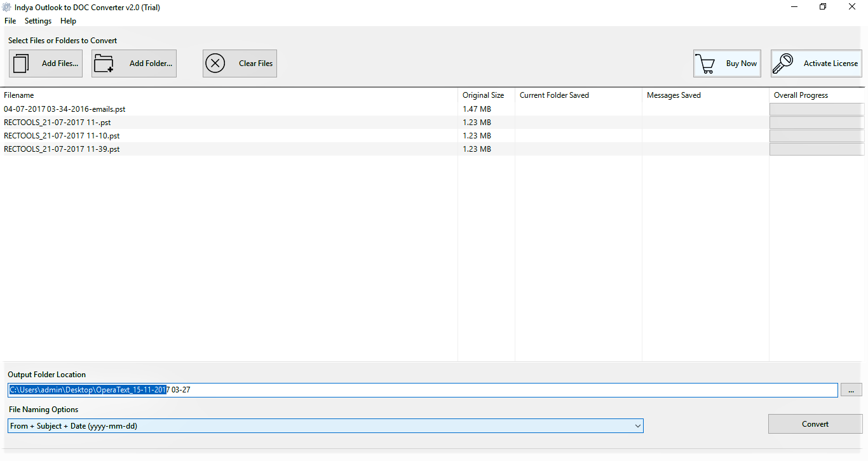Click the Clear Files button label
The height and width of the screenshot is (461, 868).
255,63
